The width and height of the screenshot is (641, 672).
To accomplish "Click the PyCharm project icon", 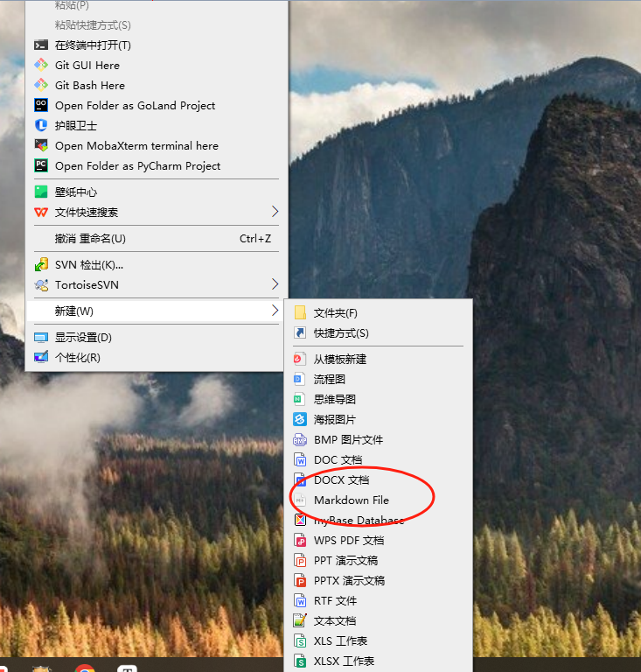I will 40,165.
